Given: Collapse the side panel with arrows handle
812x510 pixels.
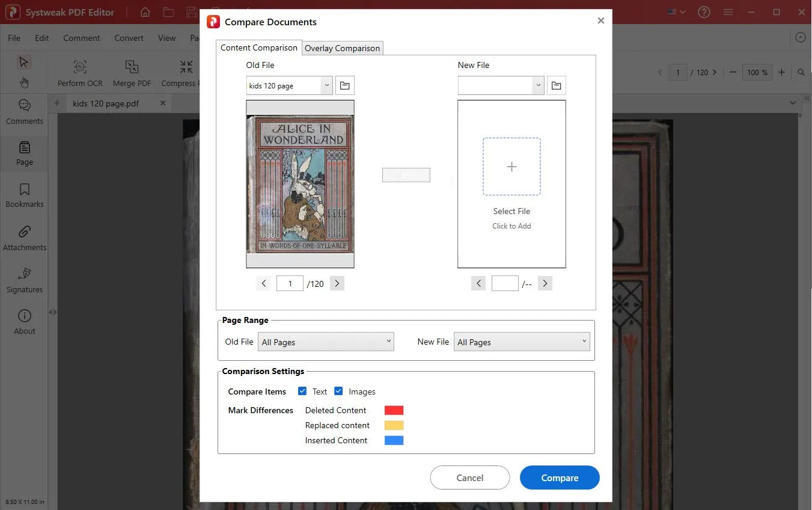Looking at the screenshot, I should [x=52, y=312].
